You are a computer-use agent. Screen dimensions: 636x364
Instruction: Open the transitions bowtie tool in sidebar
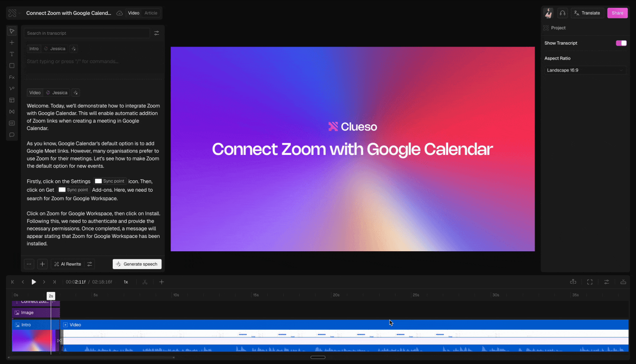pos(12,112)
